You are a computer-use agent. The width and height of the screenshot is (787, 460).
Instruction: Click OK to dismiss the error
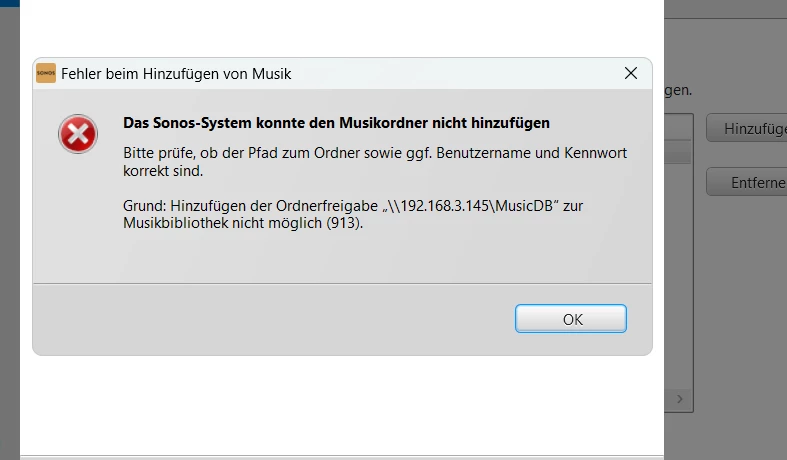point(571,319)
